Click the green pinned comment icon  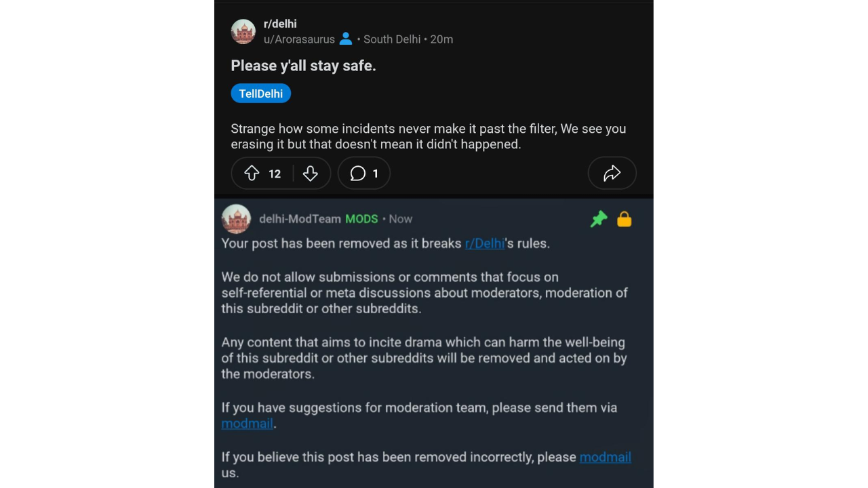[x=599, y=219]
